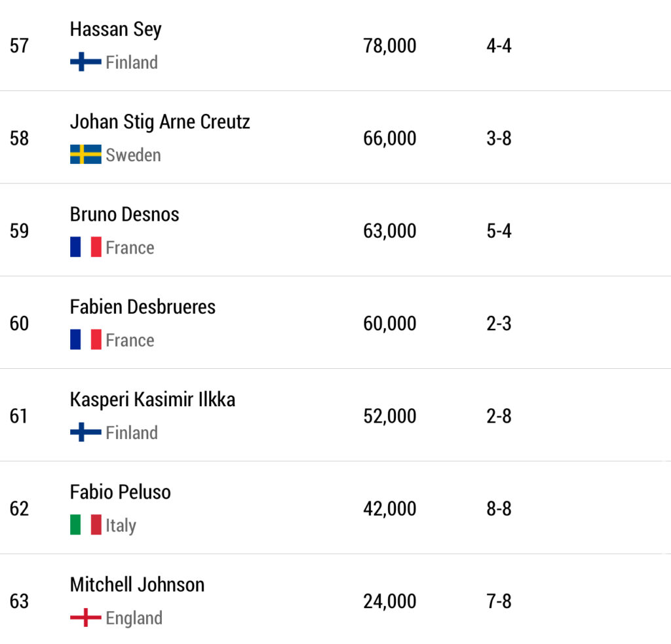Select Mitchell Johnson's name

coord(138,584)
